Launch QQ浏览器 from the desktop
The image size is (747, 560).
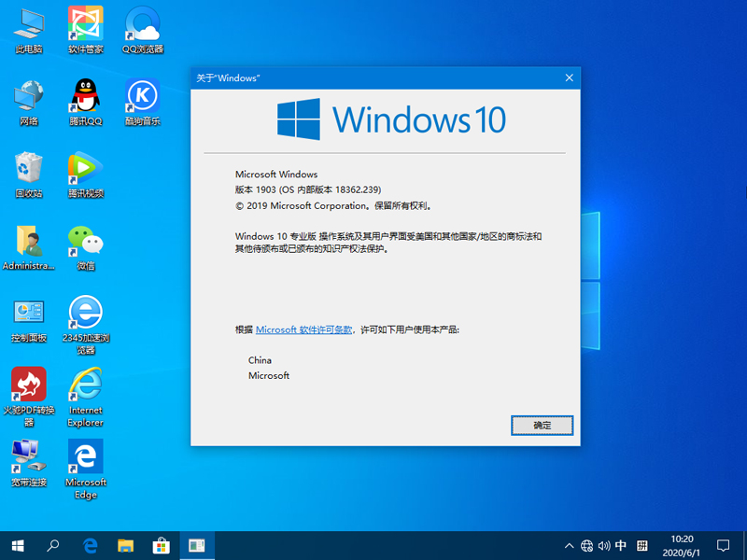point(143,30)
